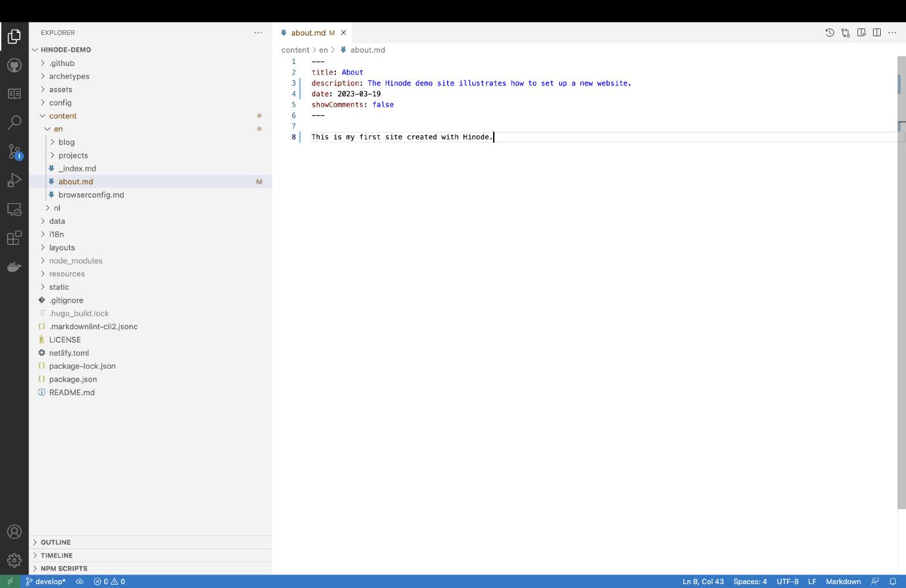Open the Explorer view in activity bar
The width and height of the screenshot is (906, 588).
[x=14, y=36]
